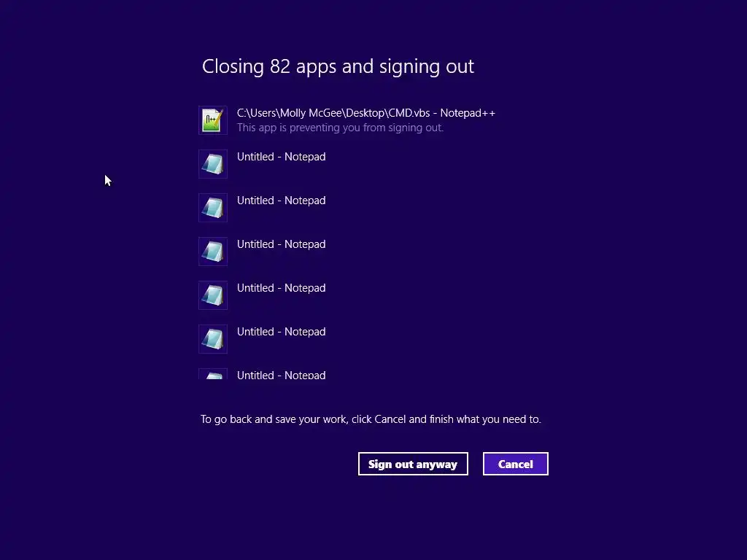The width and height of the screenshot is (747, 560).
Task: Select the Notepad++ CMD.vbs app icon
Action: (x=212, y=120)
